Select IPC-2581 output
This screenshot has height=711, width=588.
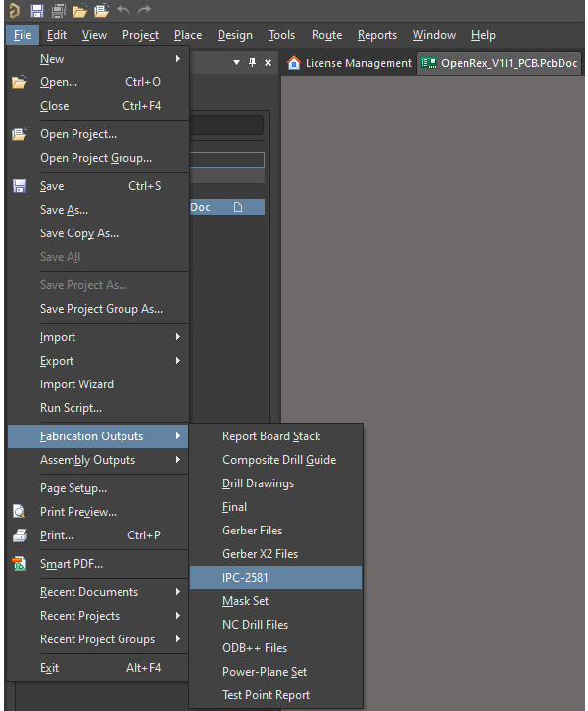(x=276, y=578)
